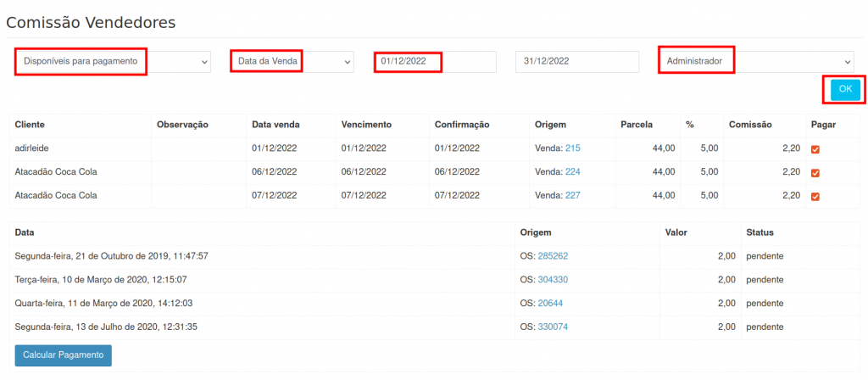This screenshot has height=380, width=868.
Task: Toggle Pagar checkbox for sale 224
Action: pos(815,173)
